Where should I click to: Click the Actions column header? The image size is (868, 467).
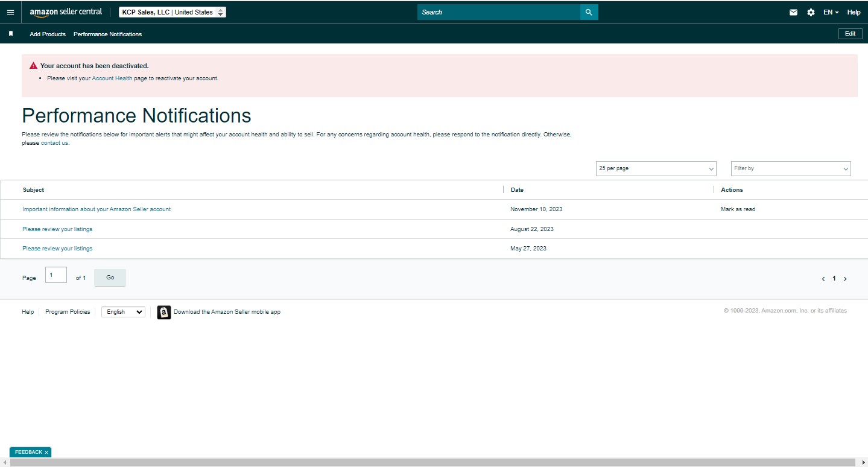tap(732, 190)
